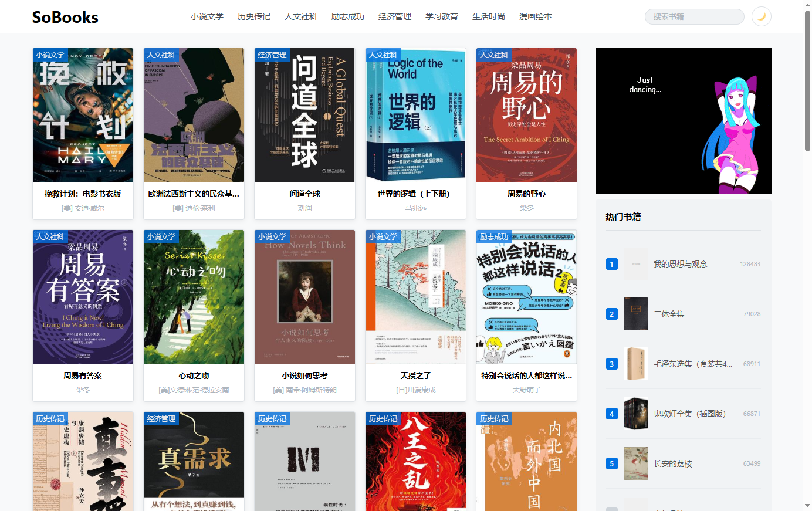Focus the 搜索书籍 search field
Image resolution: width=812 pixels, height=511 pixels.
694,16
